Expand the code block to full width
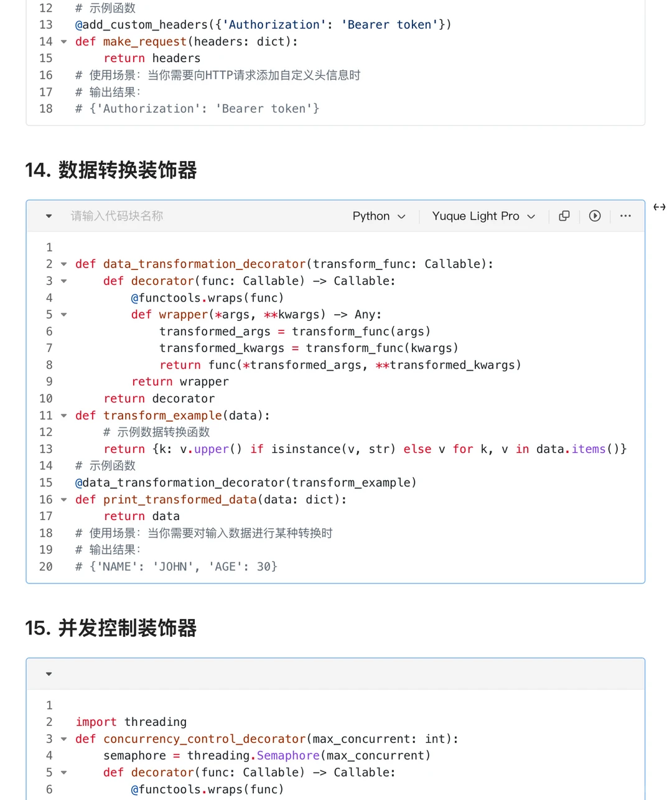The height and width of the screenshot is (800, 672). [659, 207]
